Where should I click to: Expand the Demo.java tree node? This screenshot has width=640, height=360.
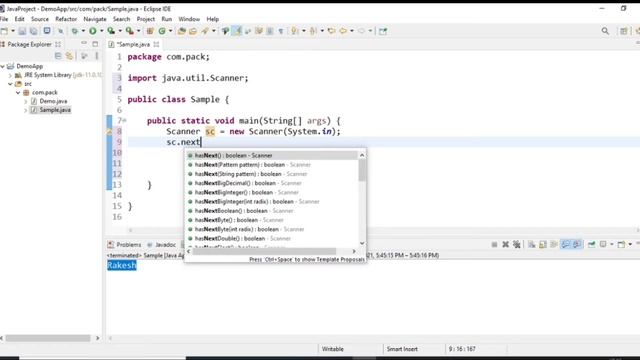tap(26, 101)
